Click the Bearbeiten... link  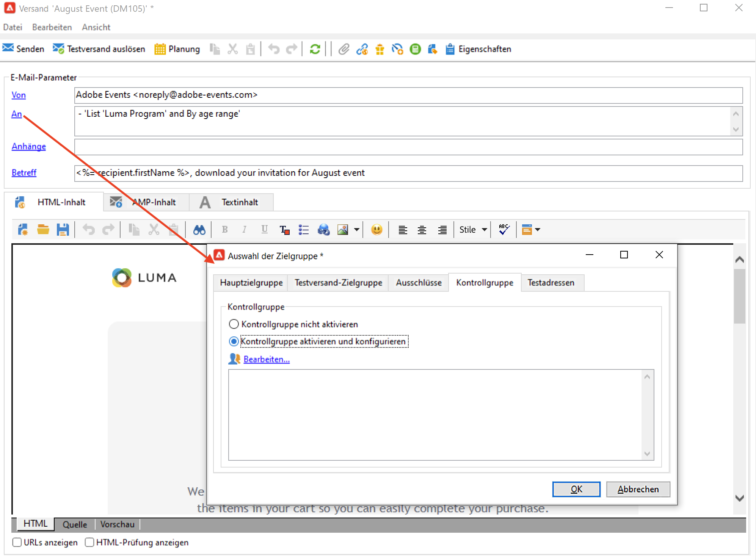266,359
